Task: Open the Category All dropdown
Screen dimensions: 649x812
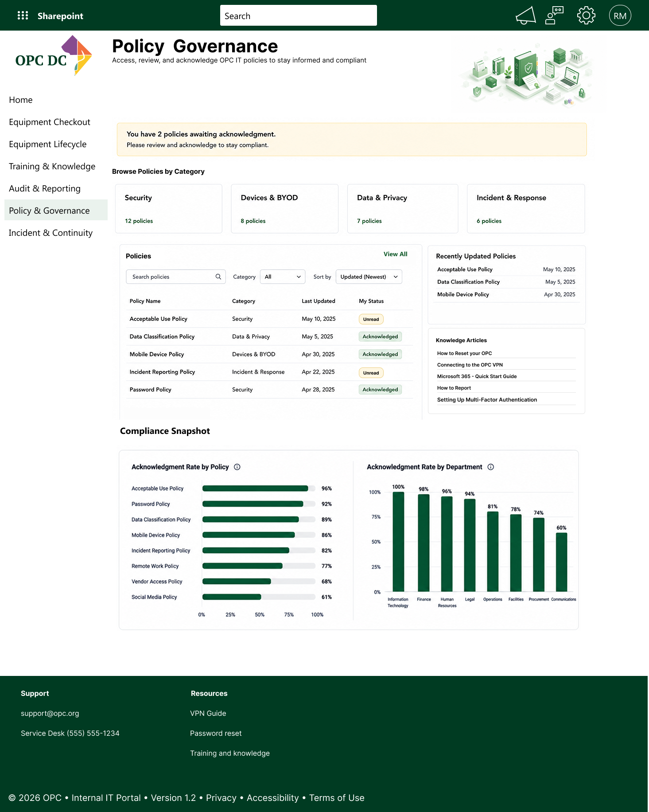Action: [x=283, y=277]
